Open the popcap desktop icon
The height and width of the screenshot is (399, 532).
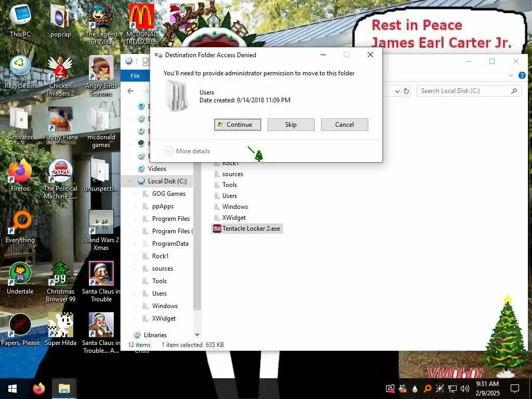pos(60,20)
